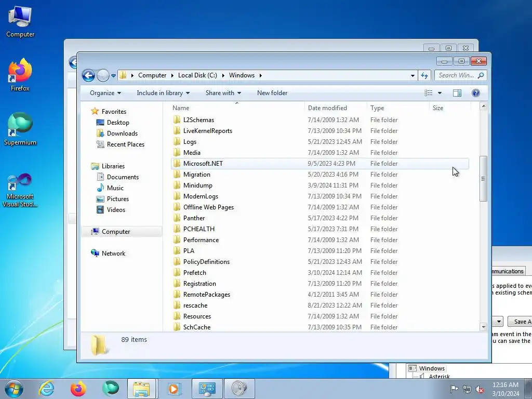532x399 pixels.
Task: Open the recent pages dropdown arrow
Action: coord(113,76)
